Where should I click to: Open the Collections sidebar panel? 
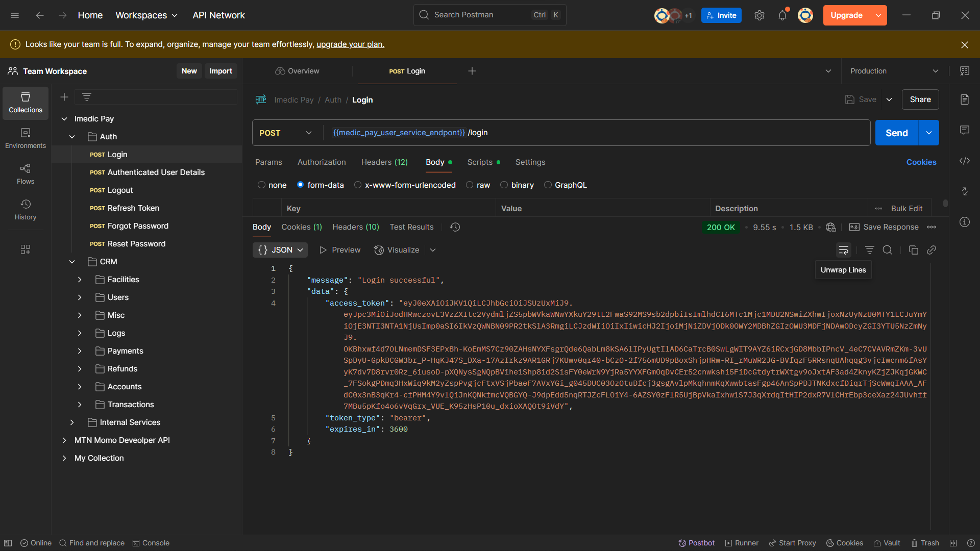tap(26, 103)
